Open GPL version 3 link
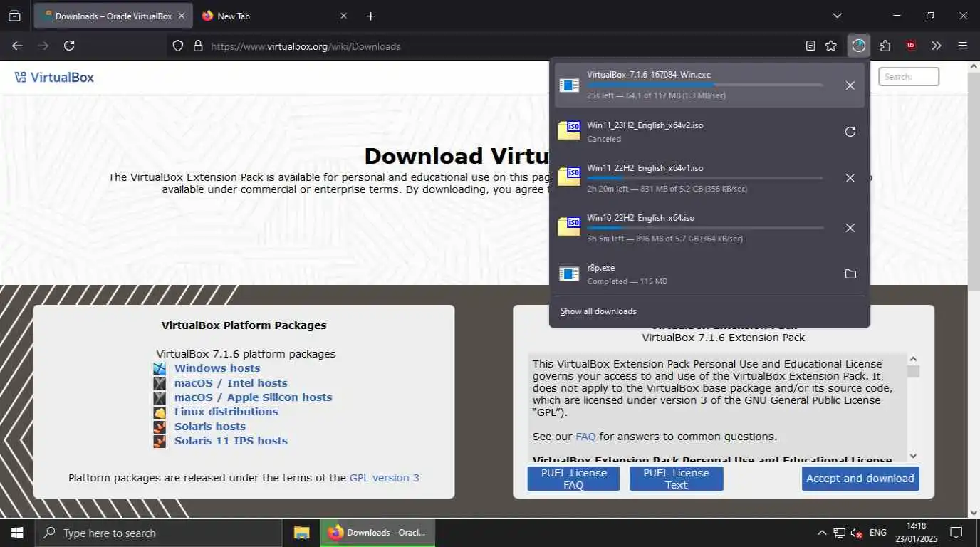The image size is (980, 547). click(384, 478)
